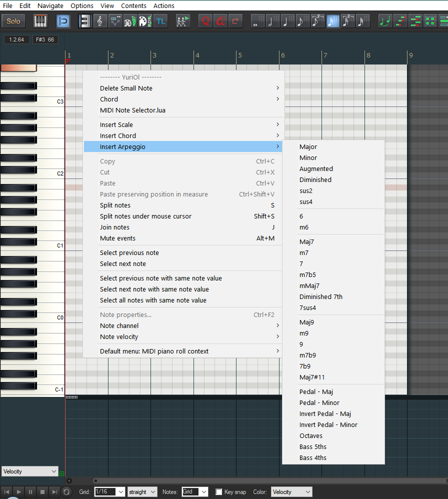The height and width of the screenshot is (499, 448).
Task: Click the red Q quantize icon
Action: pos(205,21)
